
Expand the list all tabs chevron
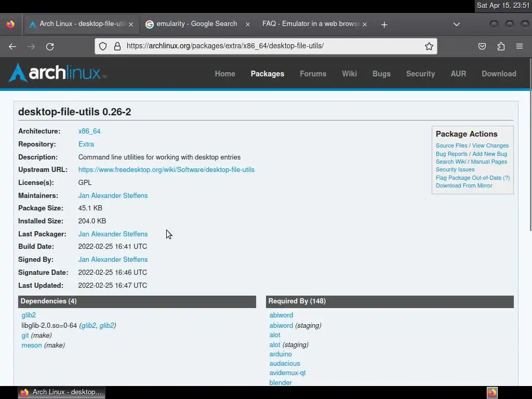pos(457,24)
